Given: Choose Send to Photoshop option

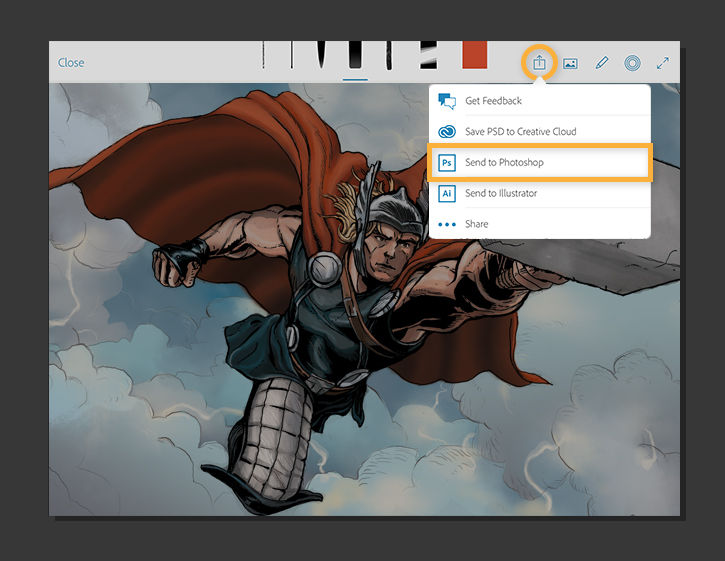Looking at the screenshot, I should (504, 162).
